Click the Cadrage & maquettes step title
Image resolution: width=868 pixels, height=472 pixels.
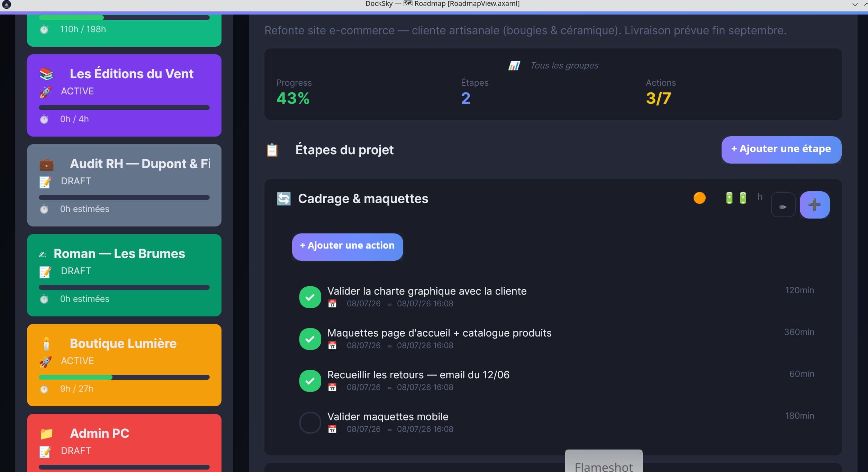363,199
